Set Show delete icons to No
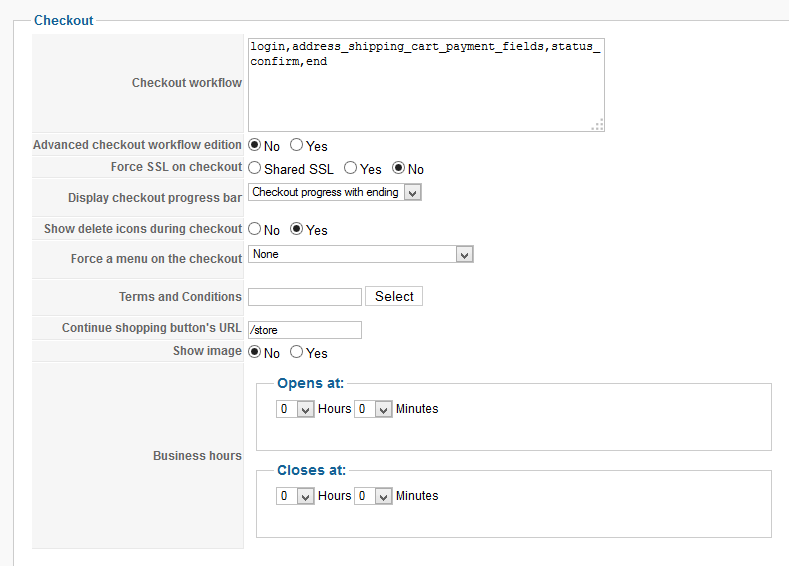789x566 pixels. [255, 229]
